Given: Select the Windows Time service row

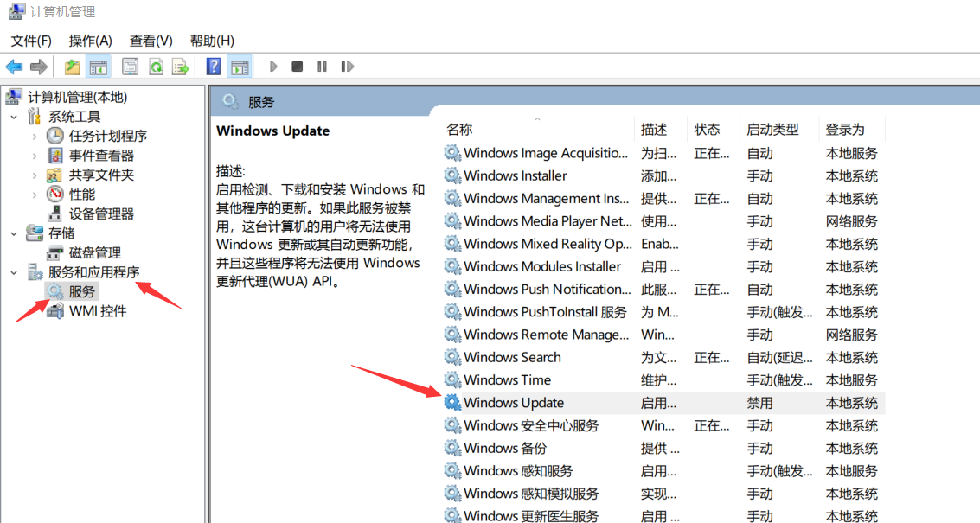Looking at the screenshot, I should 663,379.
